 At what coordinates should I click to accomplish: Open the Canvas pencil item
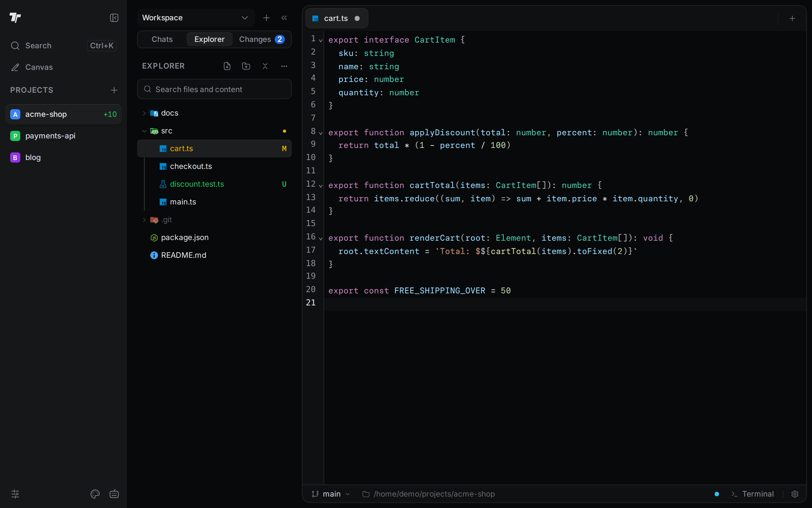pos(63,67)
